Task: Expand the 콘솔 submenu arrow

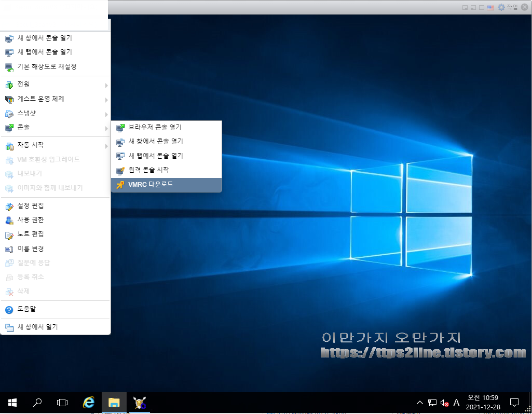Action: pos(106,129)
